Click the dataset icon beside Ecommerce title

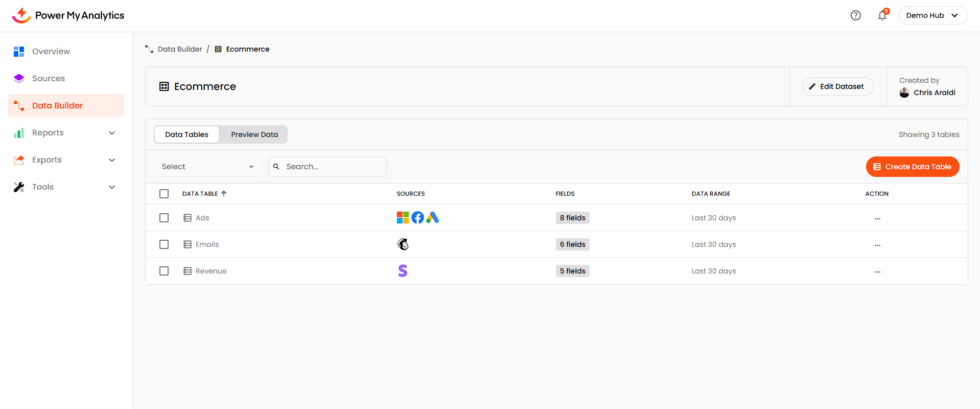point(164,86)
